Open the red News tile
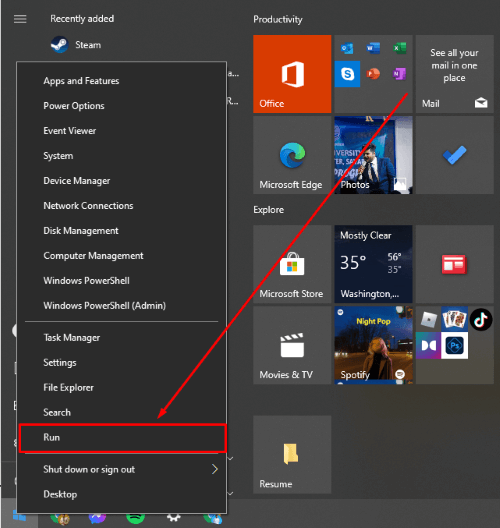Image resolution: width=500 pixels, height=528 pixels. click(x=455, y=264)
